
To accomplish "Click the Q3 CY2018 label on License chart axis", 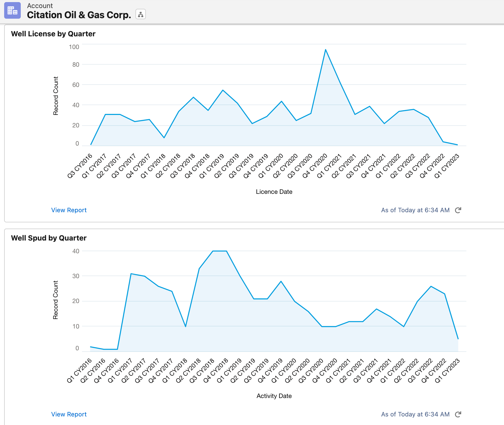I will (x=183, y=166).
